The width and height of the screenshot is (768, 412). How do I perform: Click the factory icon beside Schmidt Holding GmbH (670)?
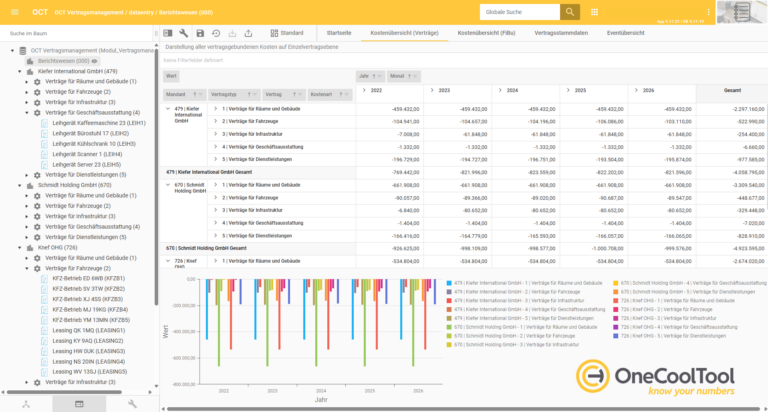point(30,185)
